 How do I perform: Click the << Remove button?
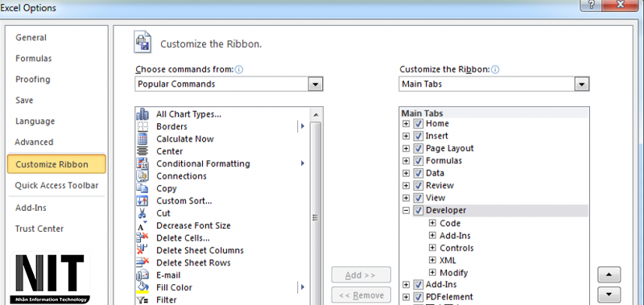(361, 295)
